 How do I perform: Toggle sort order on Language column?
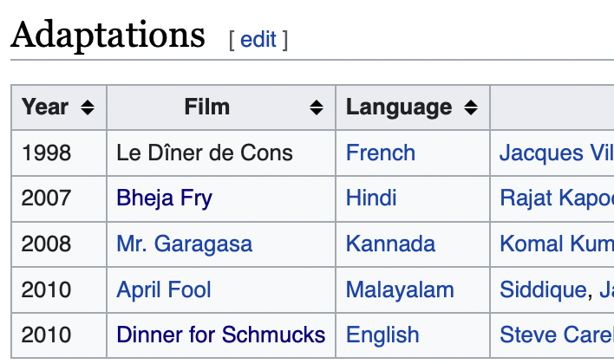[x=471, y=107]
